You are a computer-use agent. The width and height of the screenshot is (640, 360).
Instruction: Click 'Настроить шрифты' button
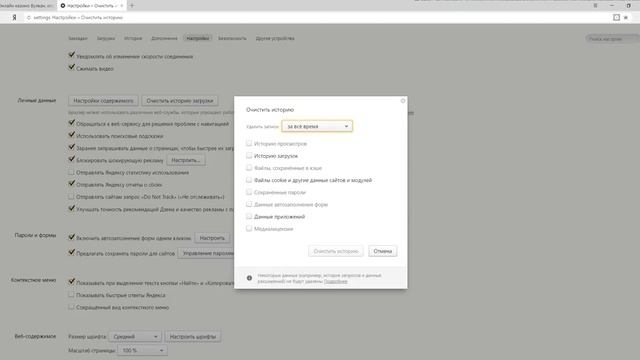[193, 337]
